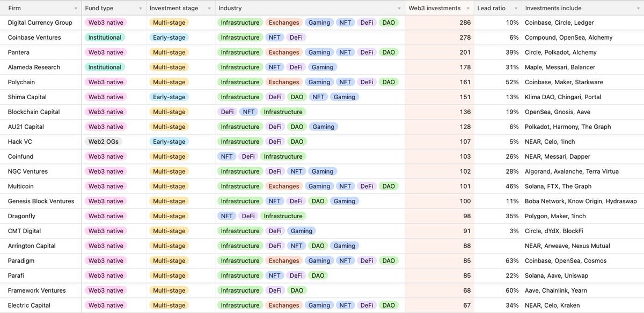The width and height of the screenshot is (644, 313).
Task: Select the NEAR, Arweave, Nexus Mutual cell
Action: [x=583, y=246]
